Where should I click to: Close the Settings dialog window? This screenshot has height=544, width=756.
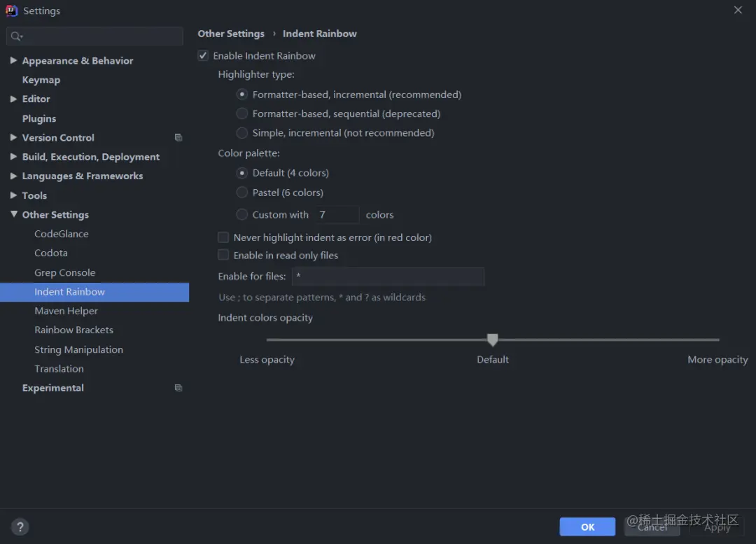pos(738,10)
